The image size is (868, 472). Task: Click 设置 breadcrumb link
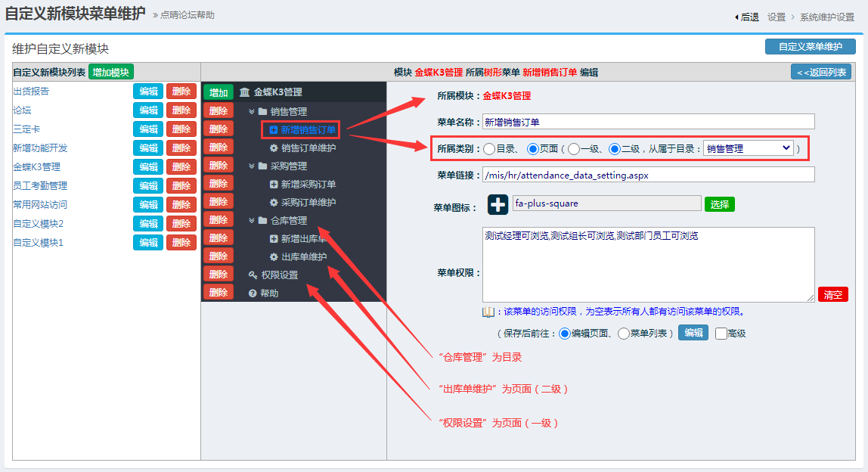pyautogui.click(x=776, y=17)
